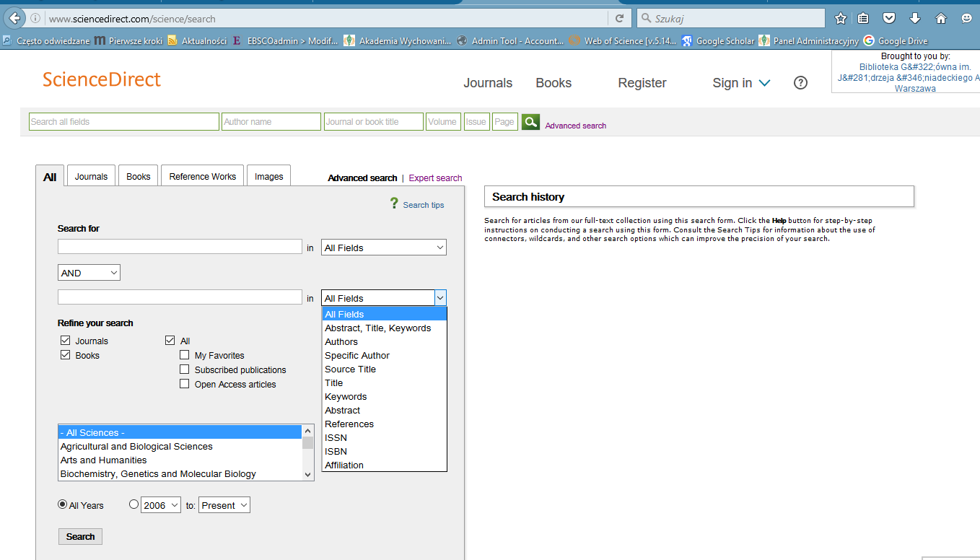
Task: Open the Często odwiedzane bookmark
Action: point(48,41)
